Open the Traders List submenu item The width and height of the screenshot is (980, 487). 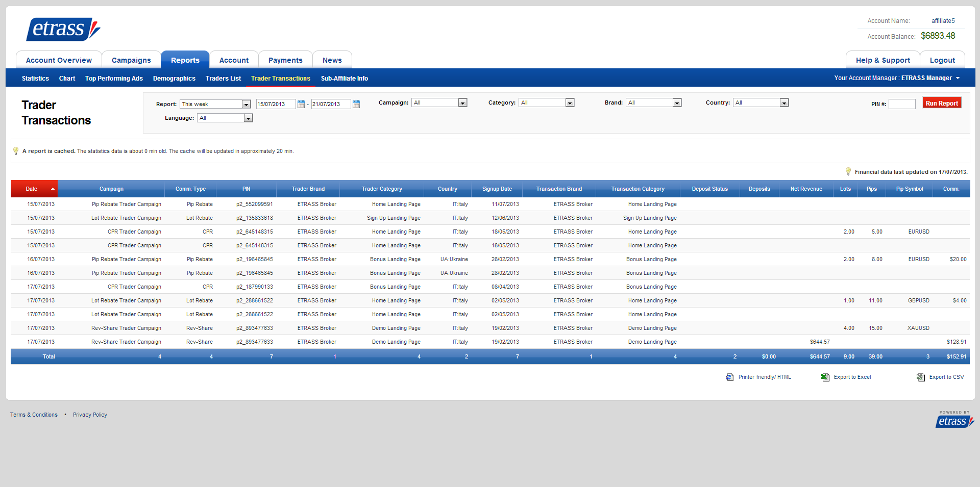click(223, 79)
